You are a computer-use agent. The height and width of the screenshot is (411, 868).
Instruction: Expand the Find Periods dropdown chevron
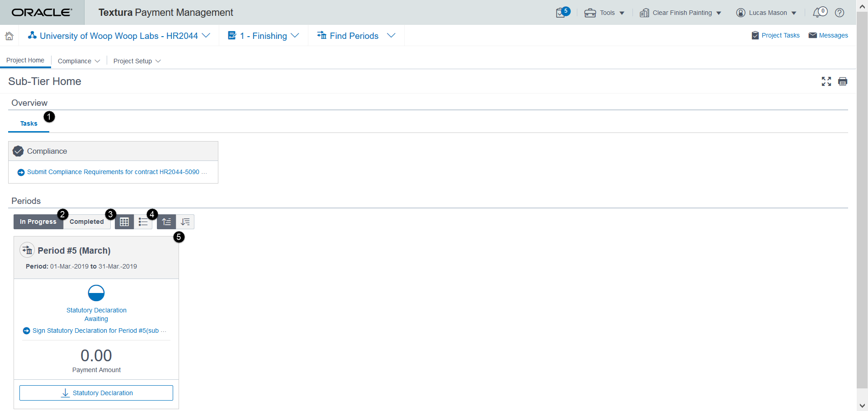[391, 35]
